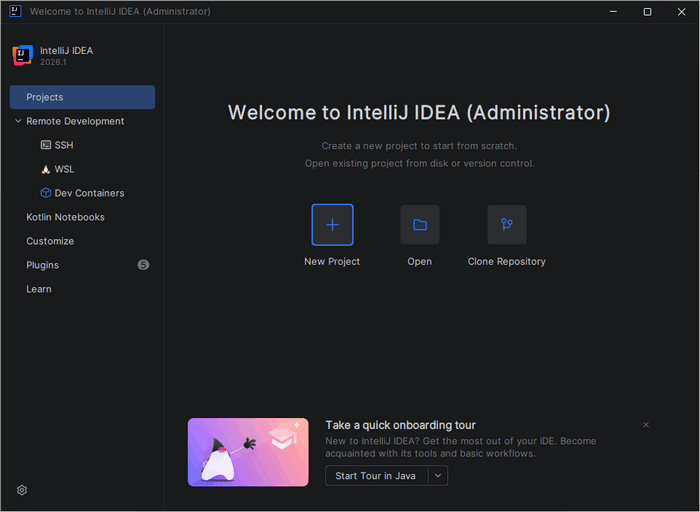Open the settings gear at bottom left
700x512 pixels.
pyautogui.click(x=22, y=490)
